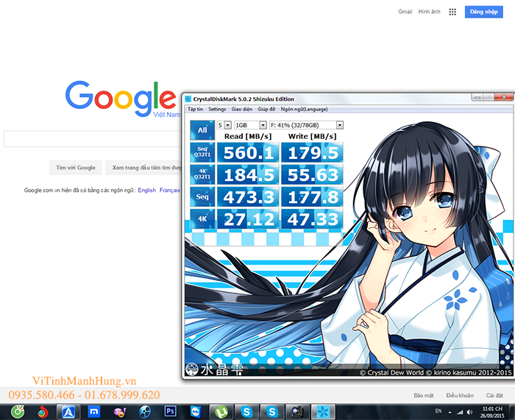Click the Tìm với Google button

[76, 168]
